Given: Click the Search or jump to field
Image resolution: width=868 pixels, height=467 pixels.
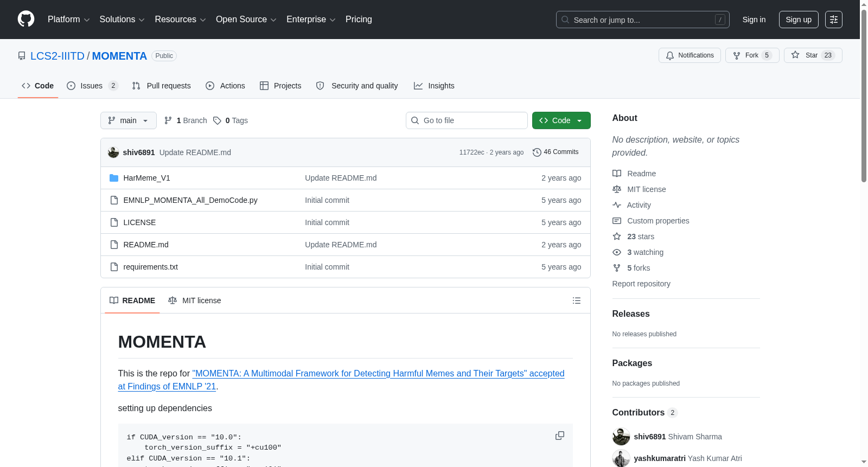Looking at the screenshot, I should point(643,20).
